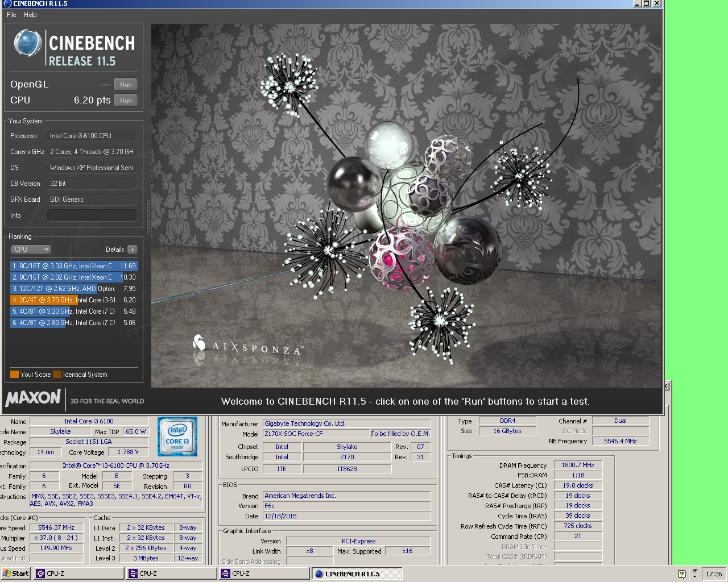The image size is (728, 582).
Task: Run the CPU benchmark test
Action: pos(126,101)
